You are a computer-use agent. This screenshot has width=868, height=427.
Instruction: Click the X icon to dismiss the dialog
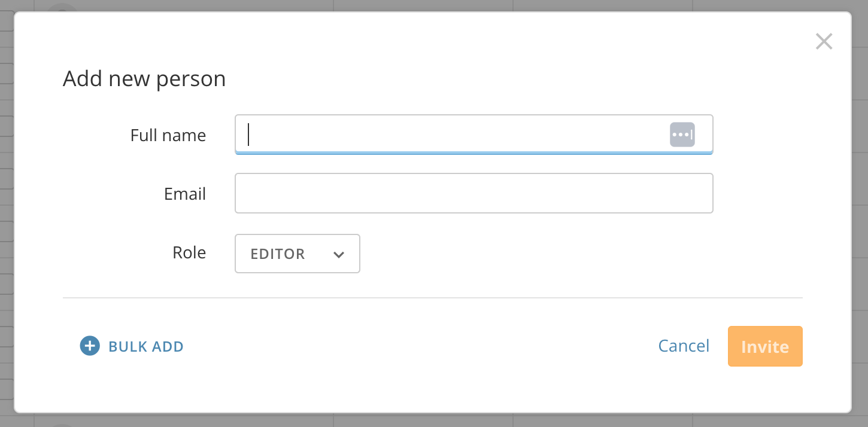tap(824, 41)
